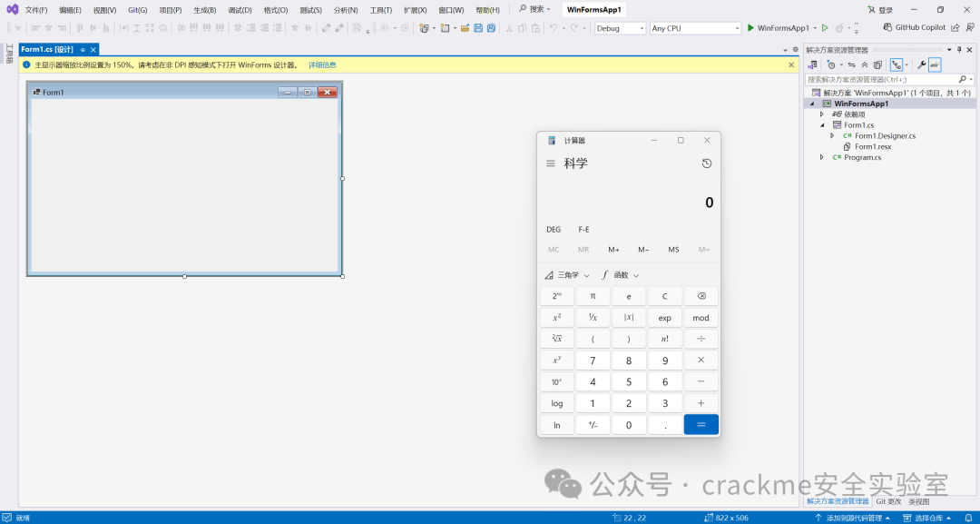Click the Solution Explorer search field
This screenshot has width=980, height=524.
point(880,80)
